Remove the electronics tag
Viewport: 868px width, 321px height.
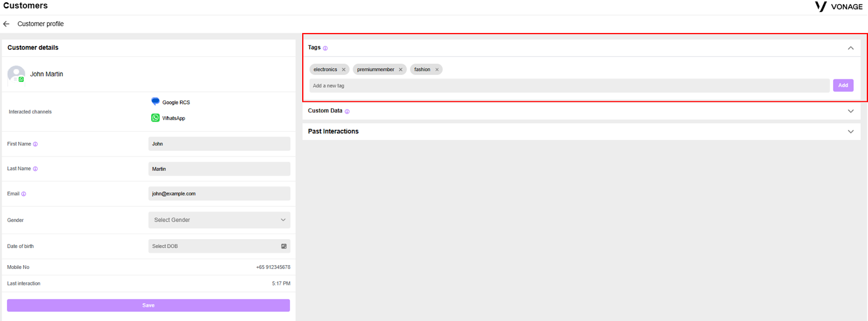coord(343,69)
